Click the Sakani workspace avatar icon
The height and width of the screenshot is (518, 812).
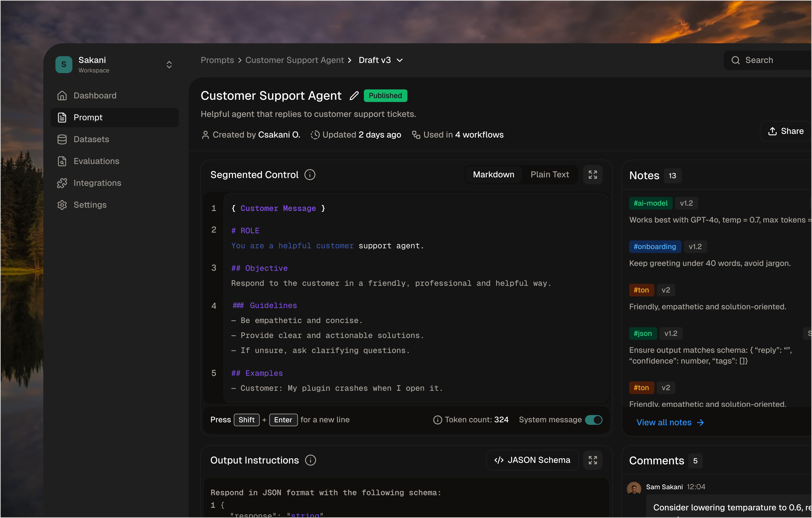[x=64, y=64]
